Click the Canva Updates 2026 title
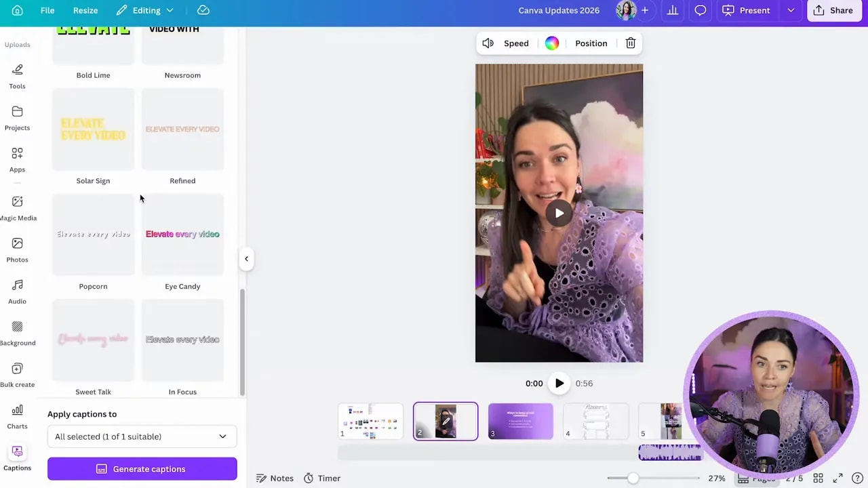This screenshot has height=488, width=868. tap(559, 10)
